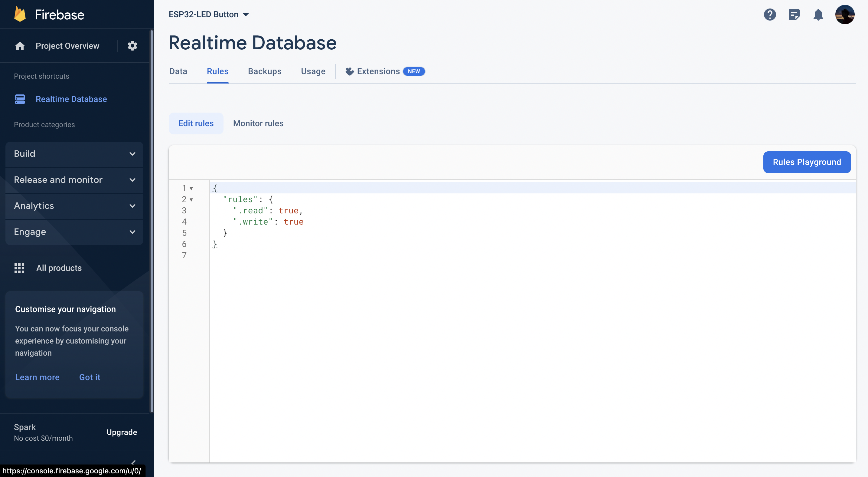Click the All products grid icon
The width and height of the screenshot is (868, 477).
[x=19, y=268]
